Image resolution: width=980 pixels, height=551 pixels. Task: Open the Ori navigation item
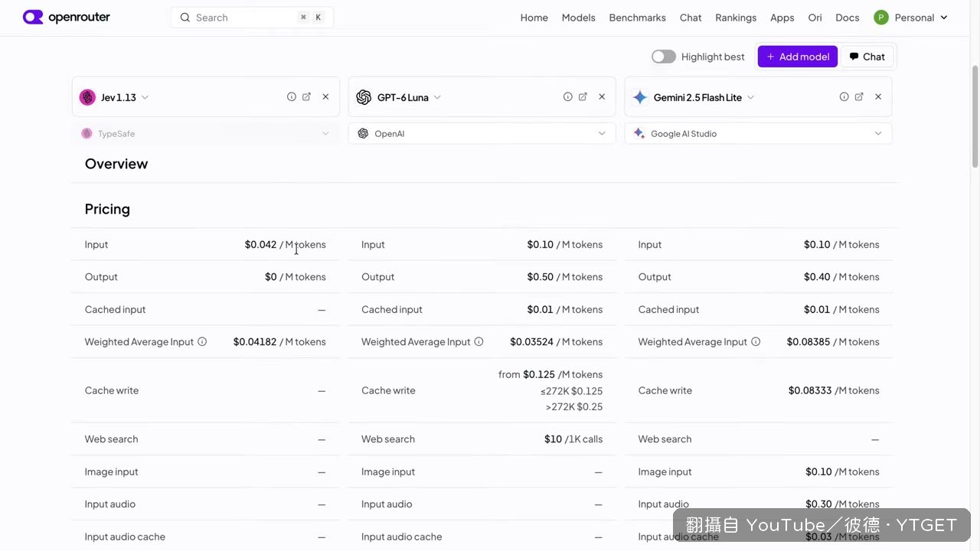pyautogui.click(x=815, y=18)
